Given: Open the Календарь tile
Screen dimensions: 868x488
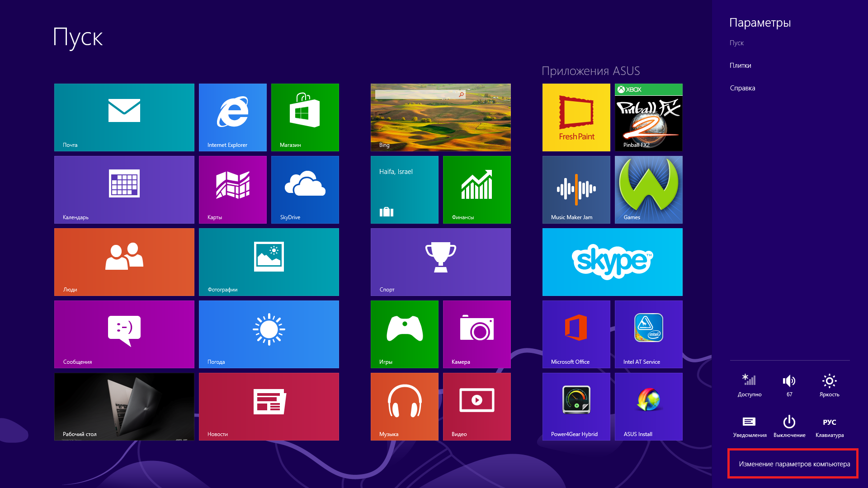Looking at the screenshot, I should pos(124,190).
